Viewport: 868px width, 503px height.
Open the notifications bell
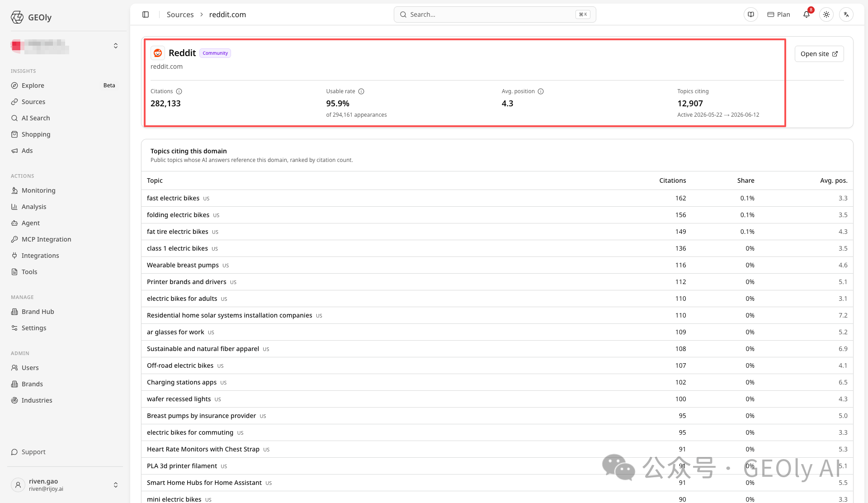pyautogui.click(x=807, y=14)
